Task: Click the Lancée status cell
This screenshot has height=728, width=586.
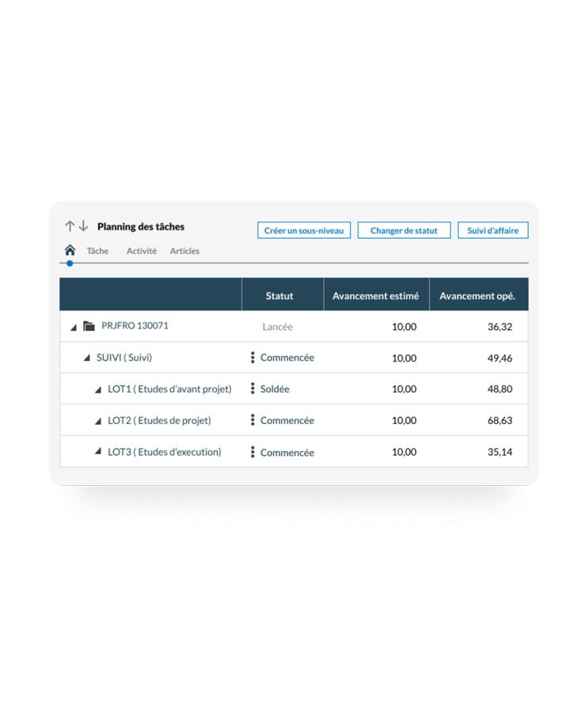Action: tap(277, 327)
